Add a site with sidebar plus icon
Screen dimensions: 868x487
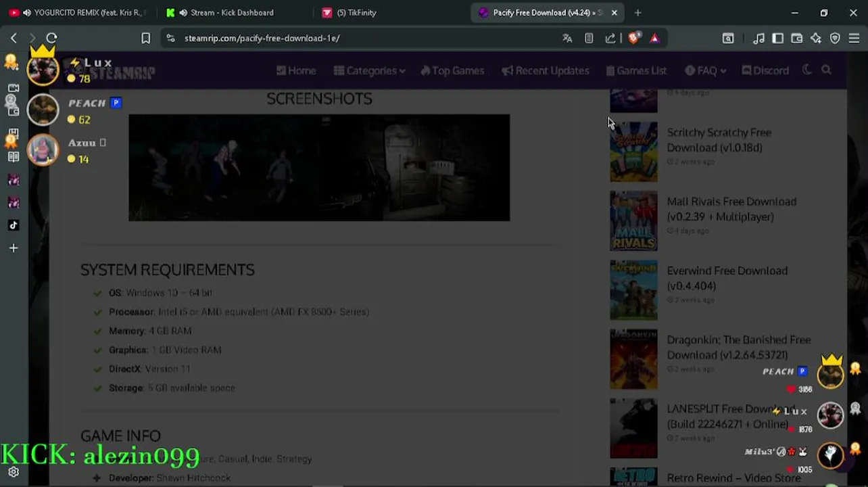pos(14,248)
